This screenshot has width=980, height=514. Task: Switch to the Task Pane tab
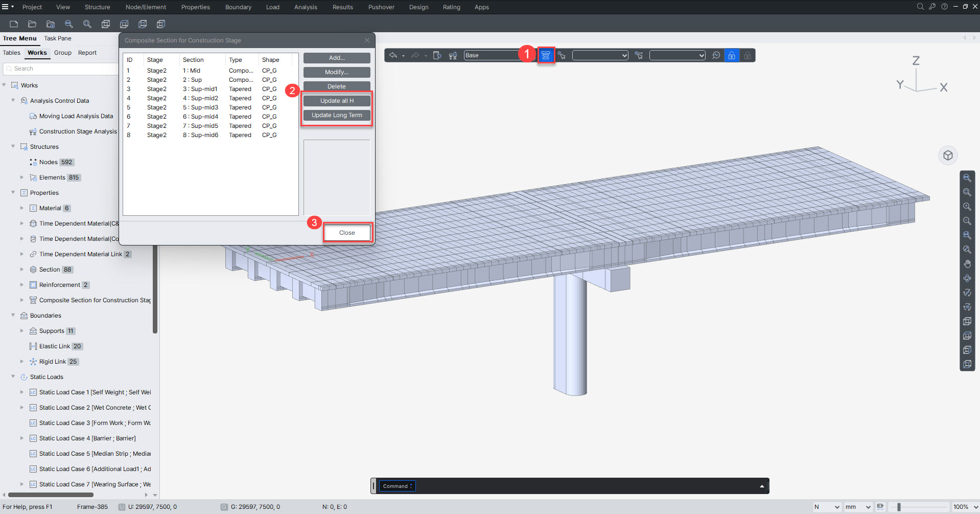tap(57, 38)
